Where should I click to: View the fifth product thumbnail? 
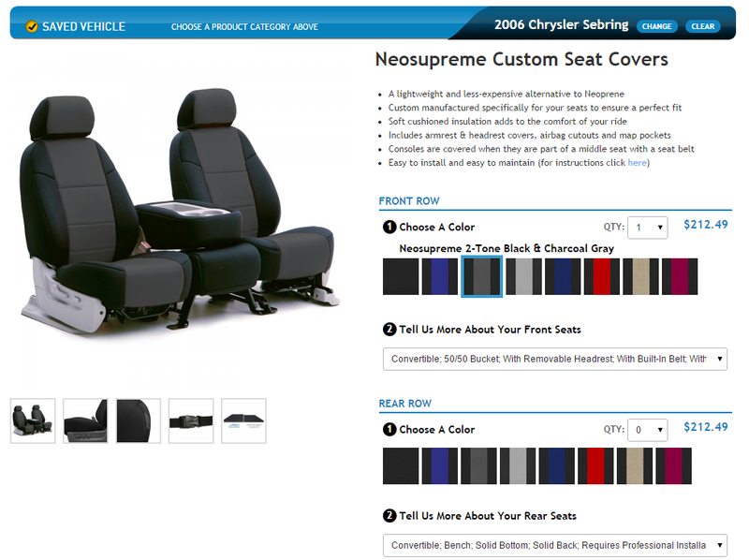(x=243, y=421)
